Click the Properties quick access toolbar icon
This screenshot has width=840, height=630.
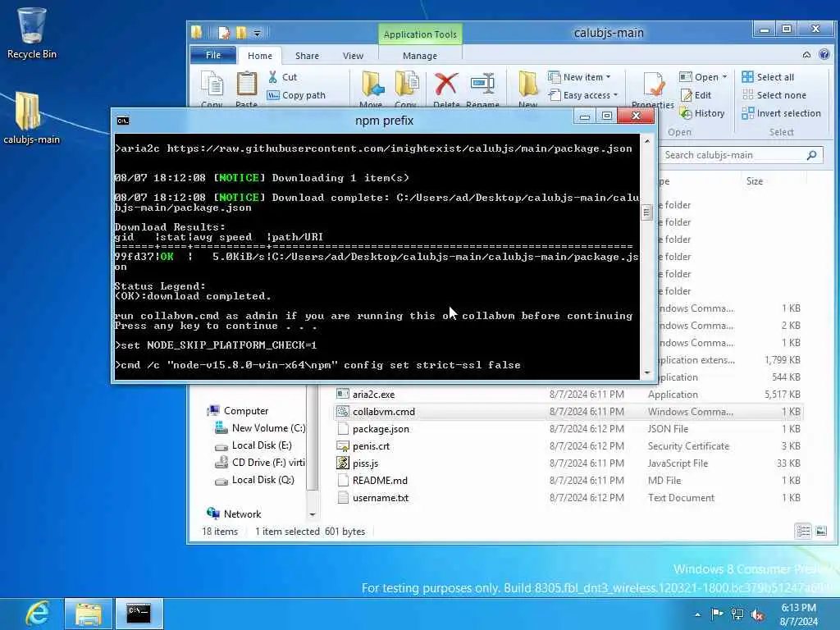tap(223, 33)
